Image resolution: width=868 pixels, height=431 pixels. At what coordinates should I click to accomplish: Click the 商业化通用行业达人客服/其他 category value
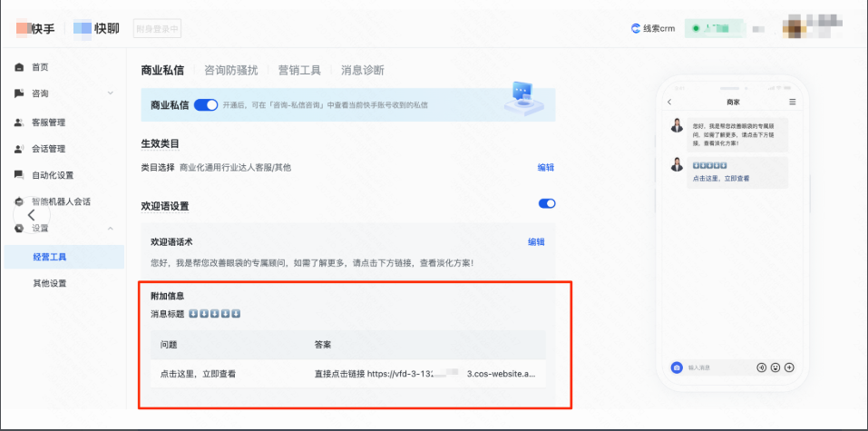[235, 167]
